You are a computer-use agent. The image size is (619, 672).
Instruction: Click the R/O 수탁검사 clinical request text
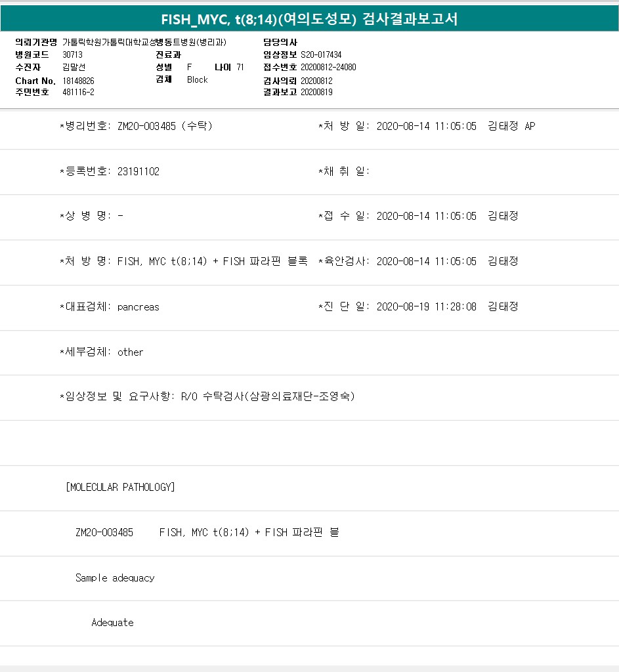point(268,396)
